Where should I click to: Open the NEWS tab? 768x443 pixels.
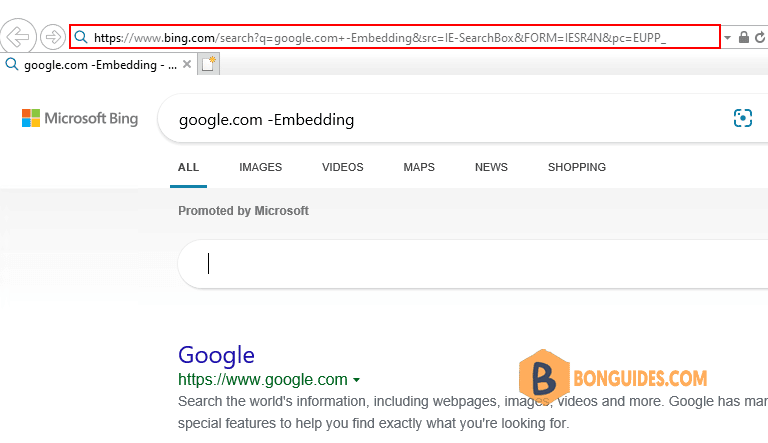(491, 167)
